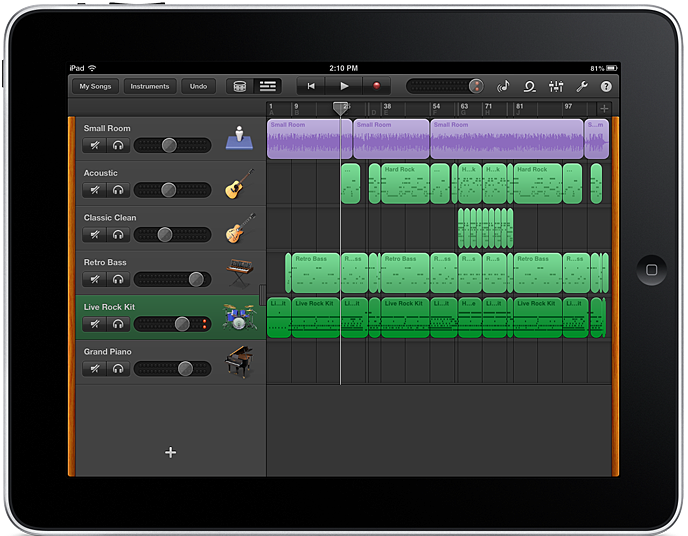Tap the track header resize handle
Viewport: 688px width, 536px height.
[x=262, y=295]
